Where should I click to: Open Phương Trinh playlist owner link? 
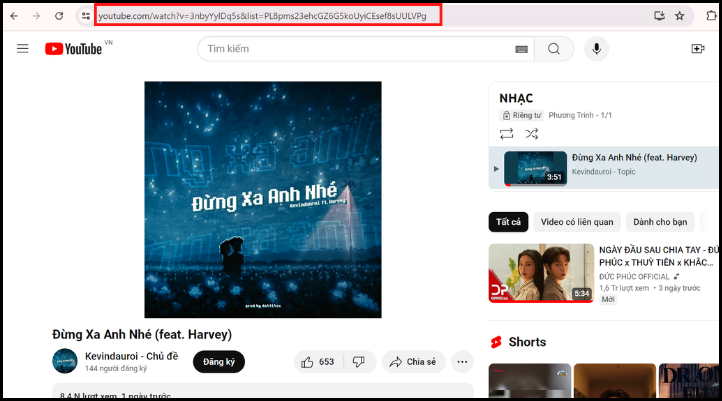[x=571, y=115]
